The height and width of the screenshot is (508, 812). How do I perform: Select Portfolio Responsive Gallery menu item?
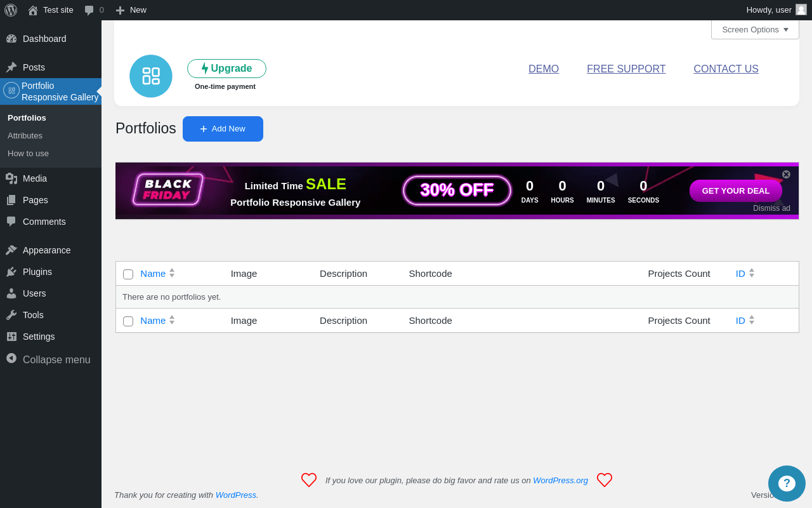[51, 91]
